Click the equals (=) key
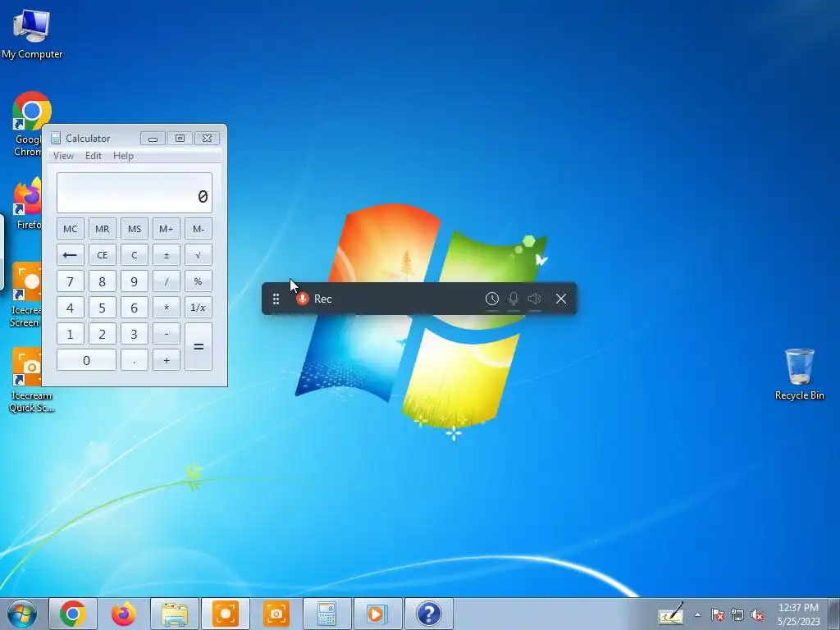This screenshot has width=840, height=630. point(199,347)
